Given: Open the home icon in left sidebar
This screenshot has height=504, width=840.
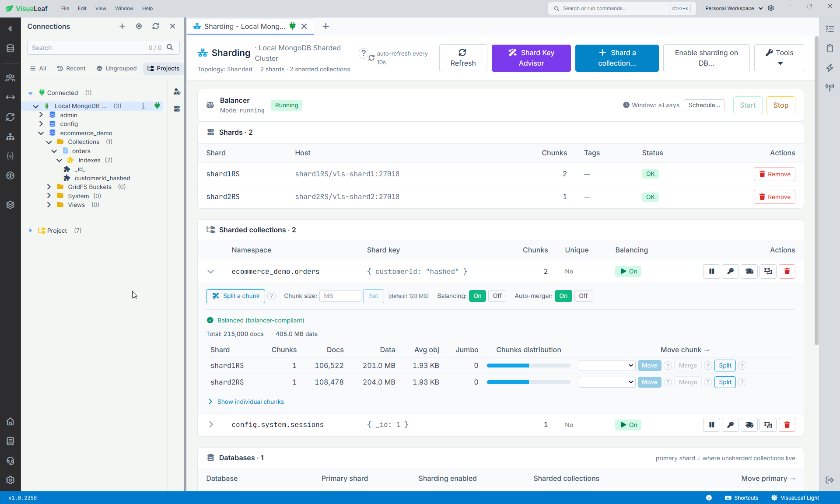Looking at the screenshot, I should (10, 421).
